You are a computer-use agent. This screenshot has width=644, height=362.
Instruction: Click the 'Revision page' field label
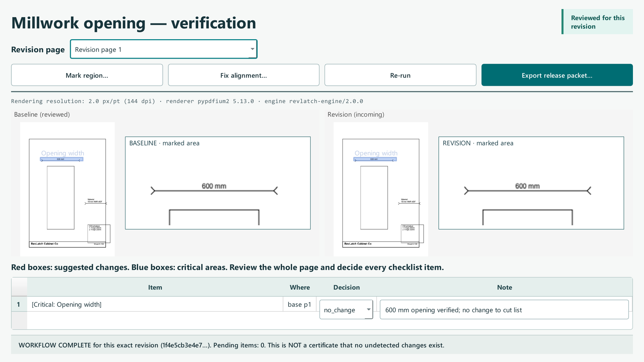38,50
